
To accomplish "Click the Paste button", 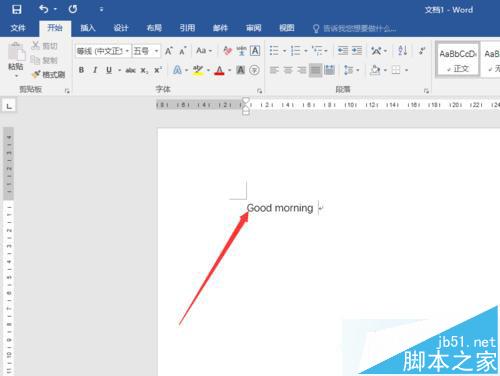I will coord(16,60).
